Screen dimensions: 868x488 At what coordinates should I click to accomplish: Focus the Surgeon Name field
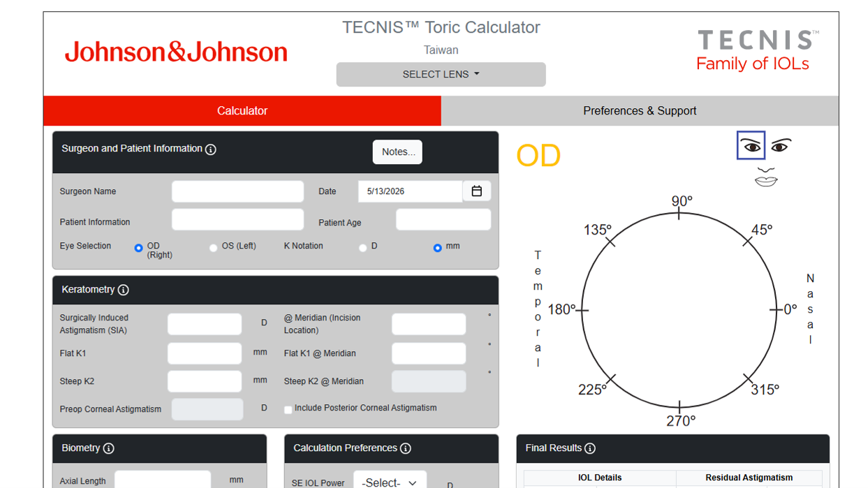[238, 191]
